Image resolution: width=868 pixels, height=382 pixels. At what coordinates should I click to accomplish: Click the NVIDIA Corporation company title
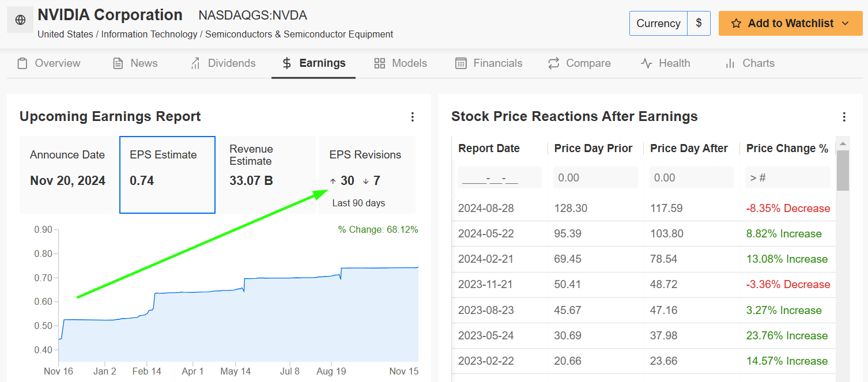(110, 15)
